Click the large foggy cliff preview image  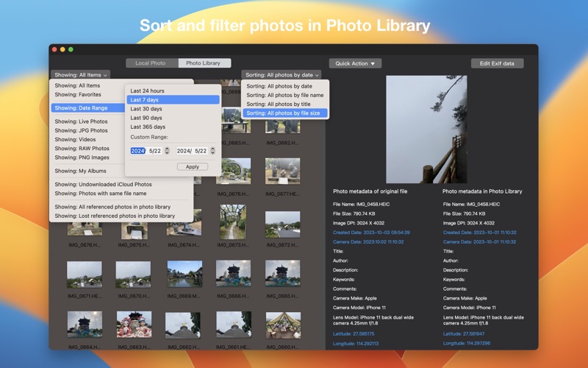(426, 130)
